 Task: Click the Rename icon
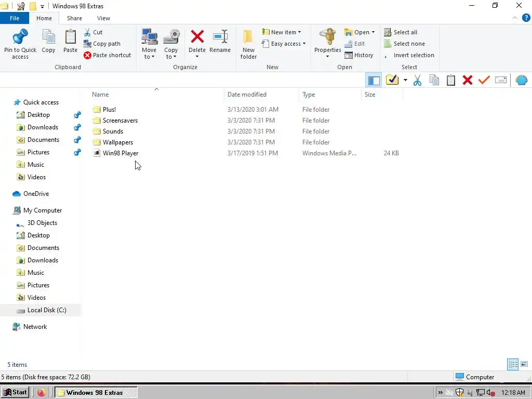click(x=220, y=37)
